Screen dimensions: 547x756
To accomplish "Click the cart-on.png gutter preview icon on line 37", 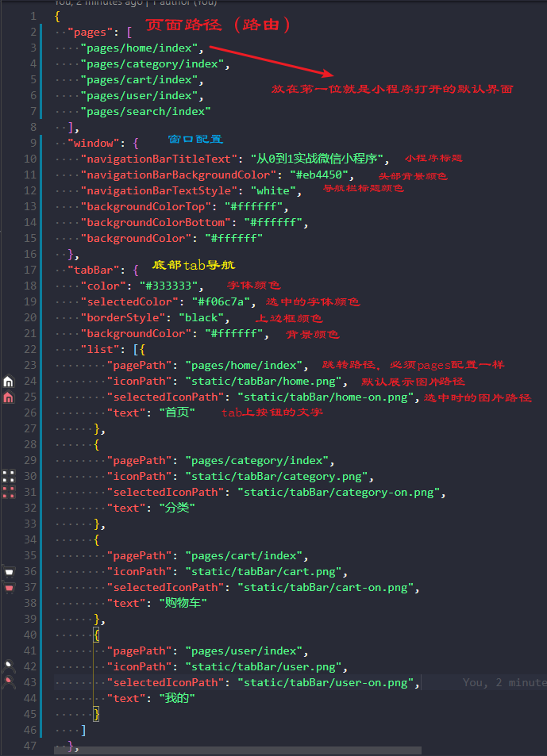I will (8, 588).
